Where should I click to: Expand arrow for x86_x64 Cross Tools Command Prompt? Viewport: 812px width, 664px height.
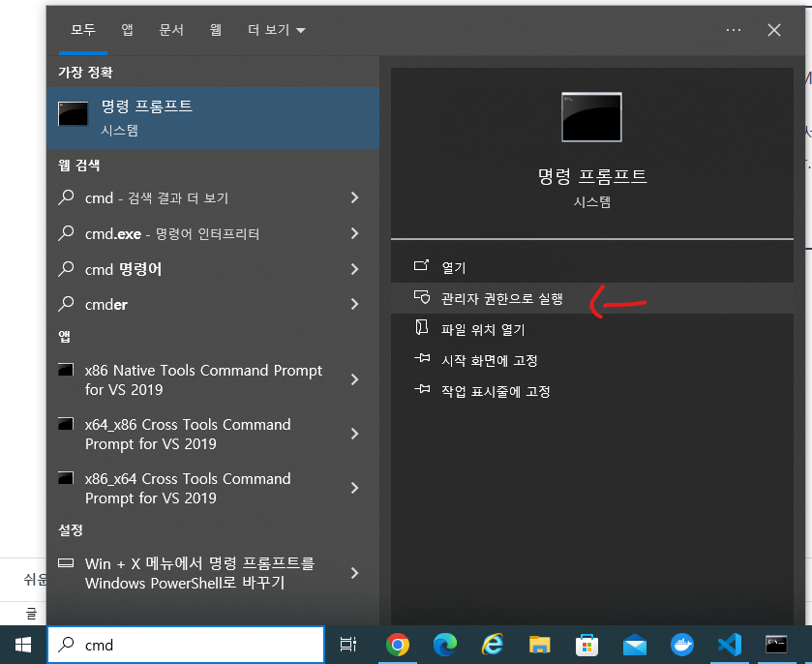click(355, 488)
